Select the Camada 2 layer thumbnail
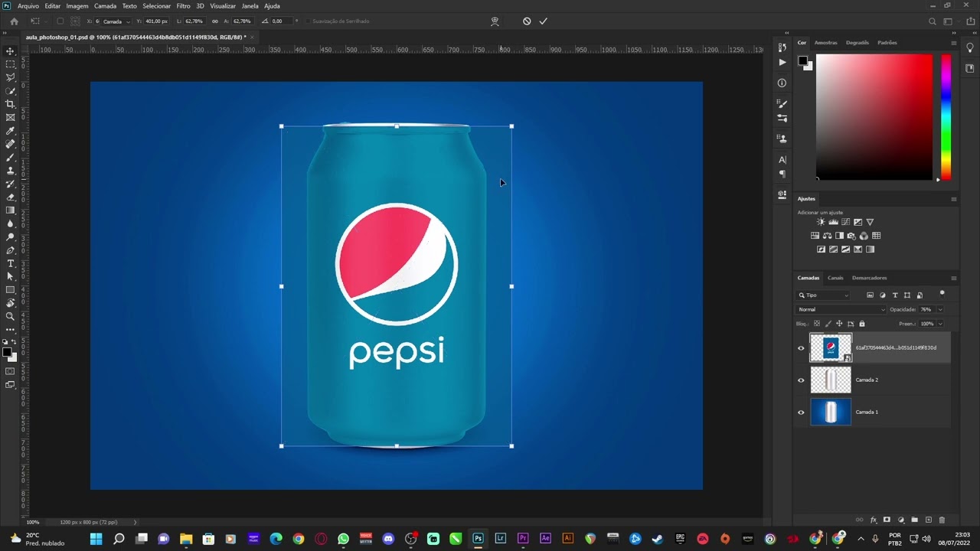This screenshot has width=980, height=551. click(x=831, y=380)
